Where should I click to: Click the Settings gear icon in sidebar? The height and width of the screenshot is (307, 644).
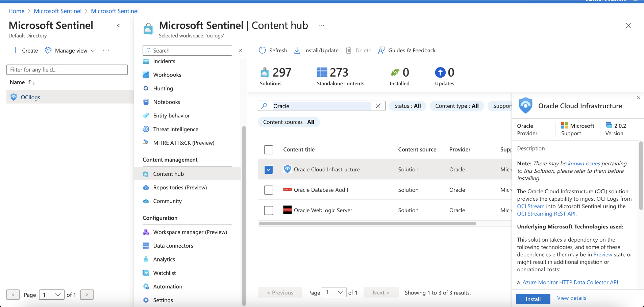coord(146,300)
